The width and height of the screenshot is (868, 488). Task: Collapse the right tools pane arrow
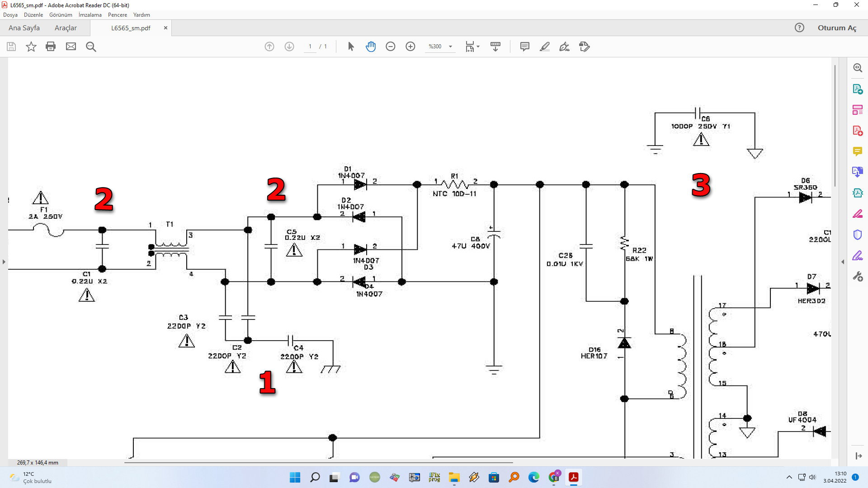point(843,262)
